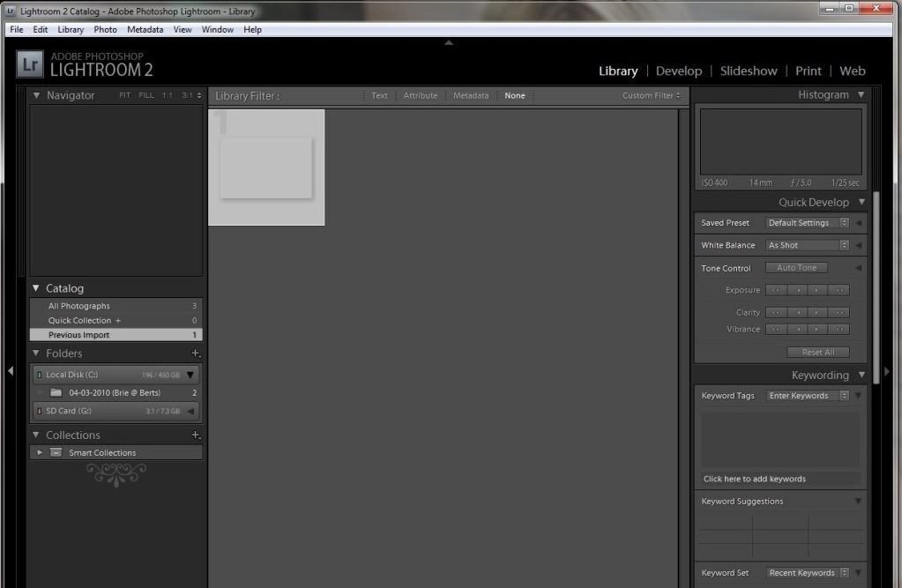The width and height of the screenshot is (902, 588).
Task: Increase Clarity by a small step
Action: pos(816,312)
